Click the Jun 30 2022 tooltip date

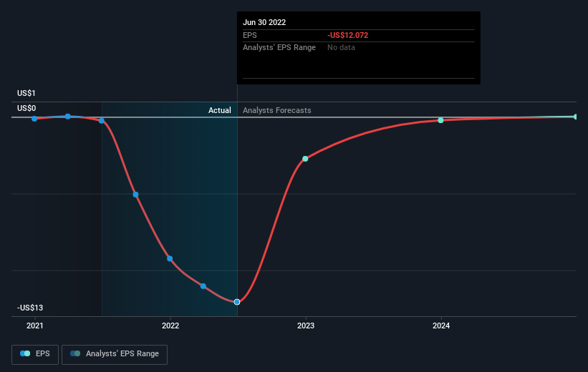[x=264, y=22]
